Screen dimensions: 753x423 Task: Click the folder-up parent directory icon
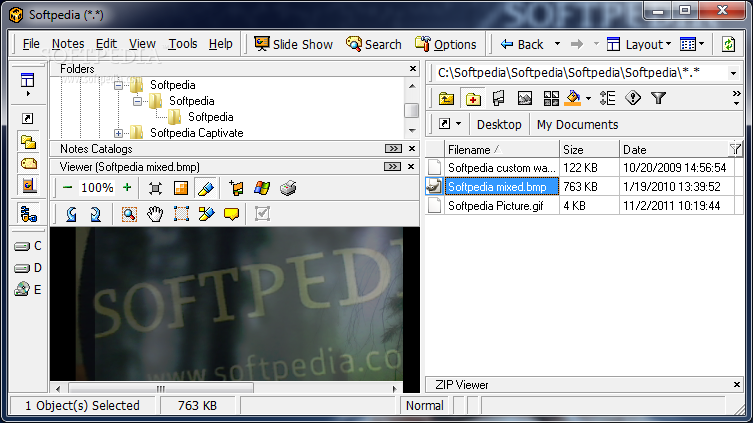446,98
